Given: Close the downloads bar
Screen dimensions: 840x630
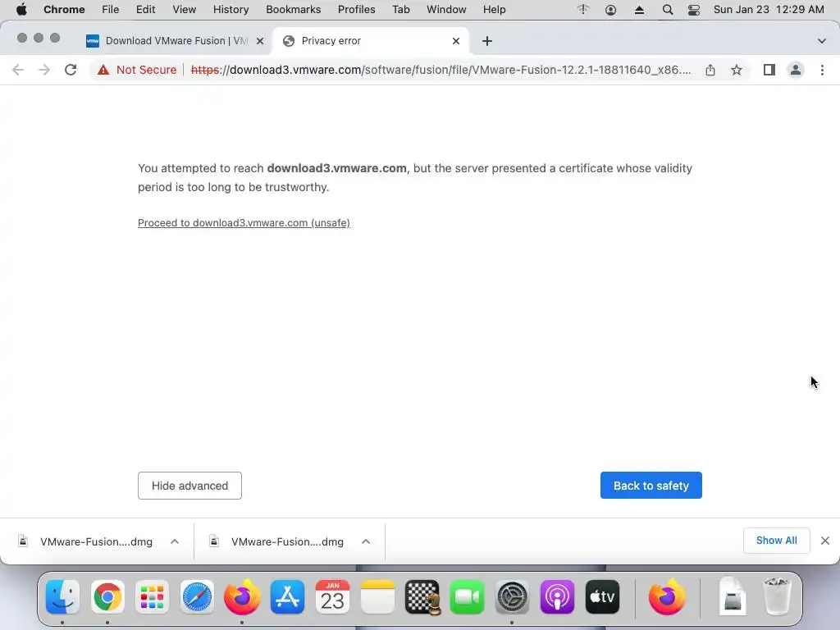Looking at the screenshot, I should pyautogui.click(x=825, y=541).
